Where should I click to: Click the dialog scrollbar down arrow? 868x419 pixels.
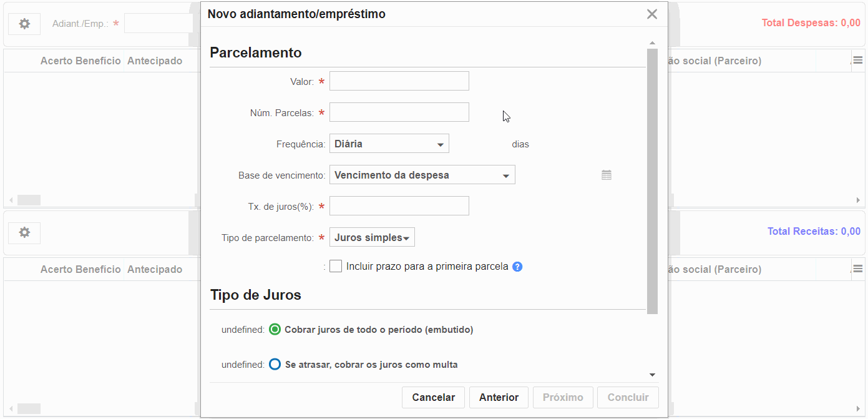point(652,375)
